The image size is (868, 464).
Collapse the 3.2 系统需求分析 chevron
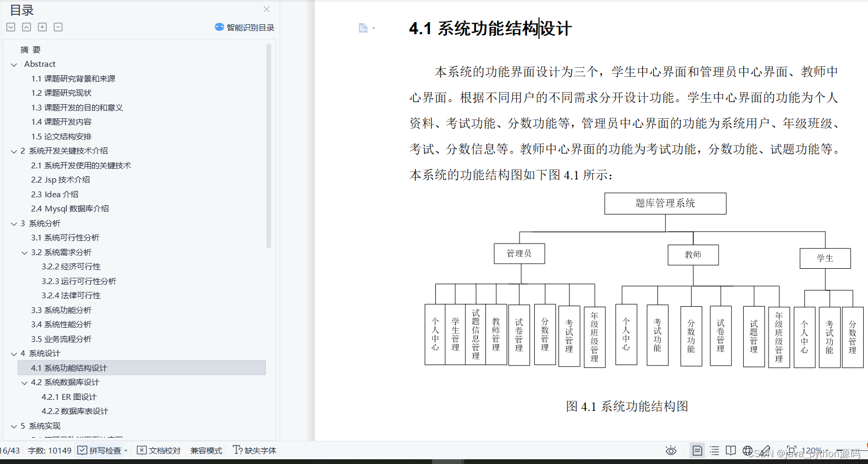pos(25,253)
